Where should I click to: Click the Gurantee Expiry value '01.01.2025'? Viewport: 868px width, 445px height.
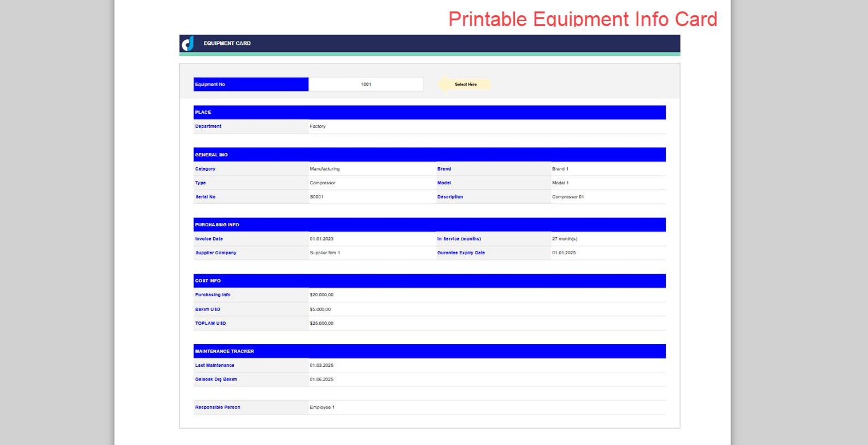564,253
